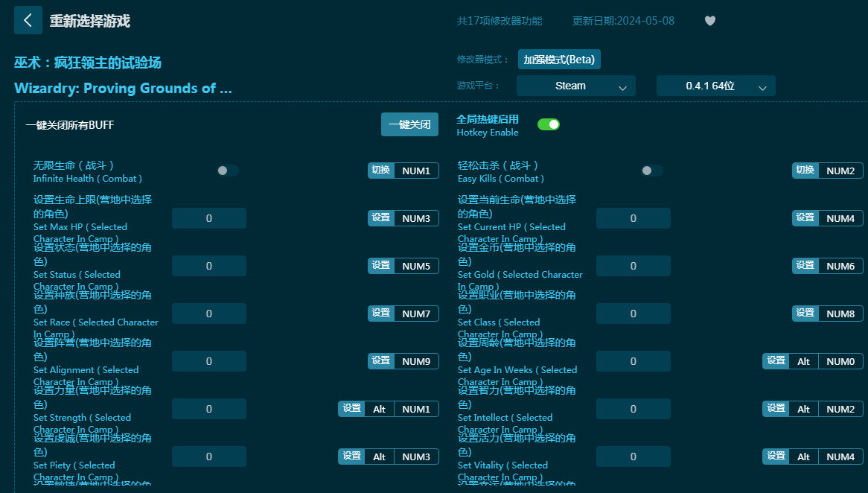Click the Set Alignment value field
Screen dimensions: 868x493
(209, 361)
